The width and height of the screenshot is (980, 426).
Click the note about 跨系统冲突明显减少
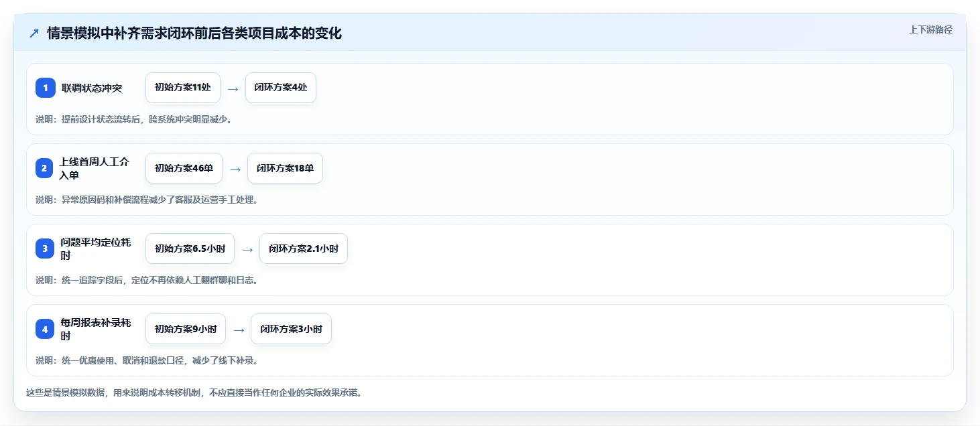[134, 119]
